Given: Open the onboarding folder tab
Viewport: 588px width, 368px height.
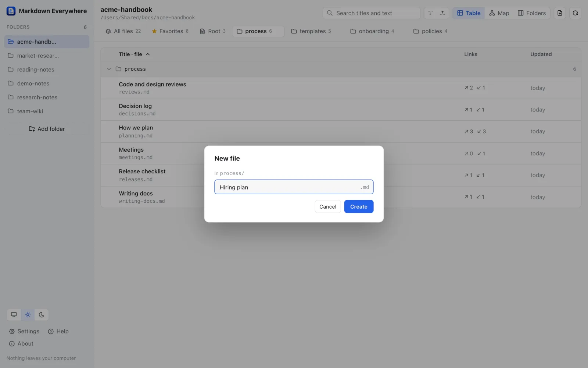Looking at the screenshot, I should pos(372,31).
